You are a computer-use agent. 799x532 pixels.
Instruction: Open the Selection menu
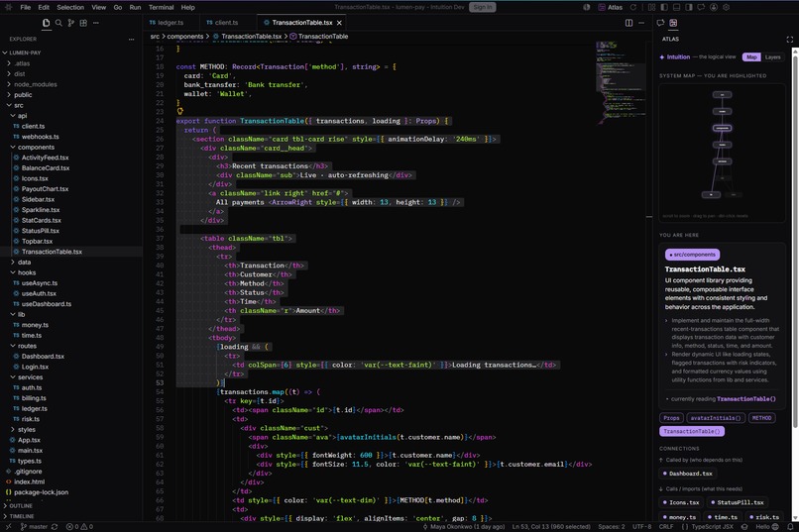(70, 7)
